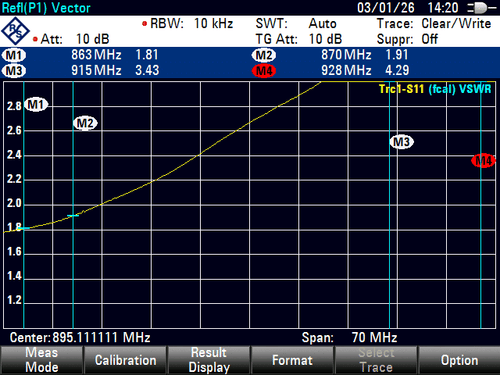Screen dimensions: 500x375
Task: Click the Trace mode Clear/Write
Action: coord(456,24)
